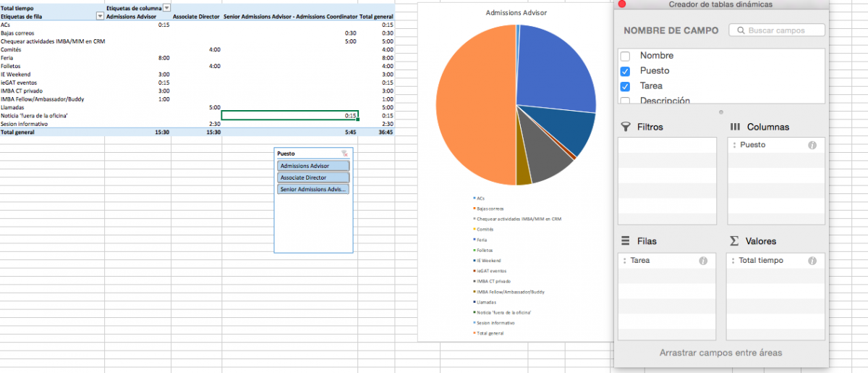This screenshot has height=373, width=868.
Task: Click info icon next to Tarea in Filas
Action: click(x=703, y=261)
